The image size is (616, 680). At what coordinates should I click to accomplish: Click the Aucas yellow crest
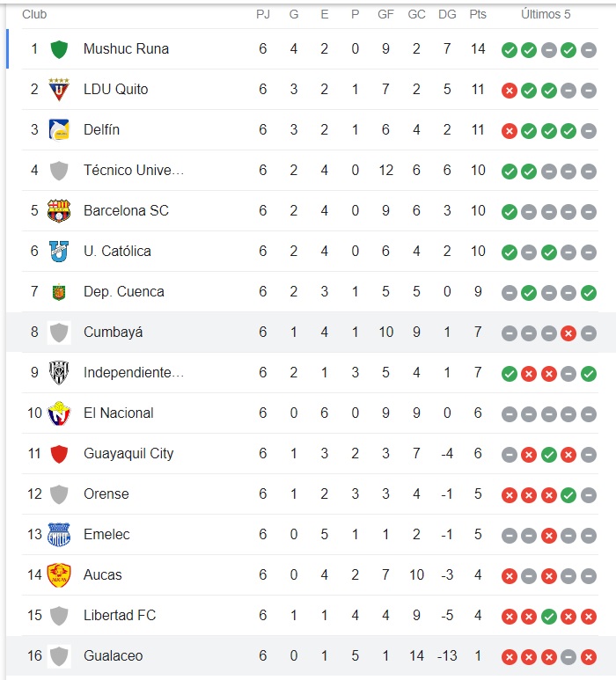pos(59,575)
